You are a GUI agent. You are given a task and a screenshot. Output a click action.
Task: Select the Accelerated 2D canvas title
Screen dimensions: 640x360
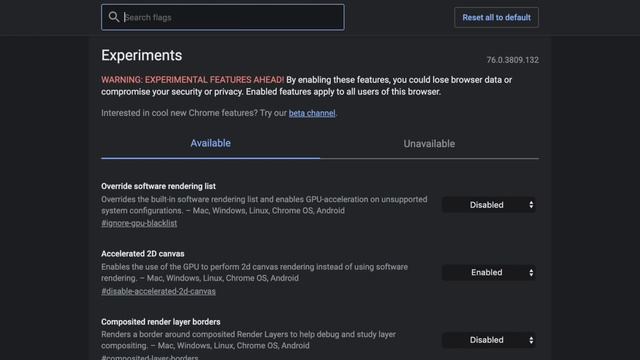(x=143, y=254)
